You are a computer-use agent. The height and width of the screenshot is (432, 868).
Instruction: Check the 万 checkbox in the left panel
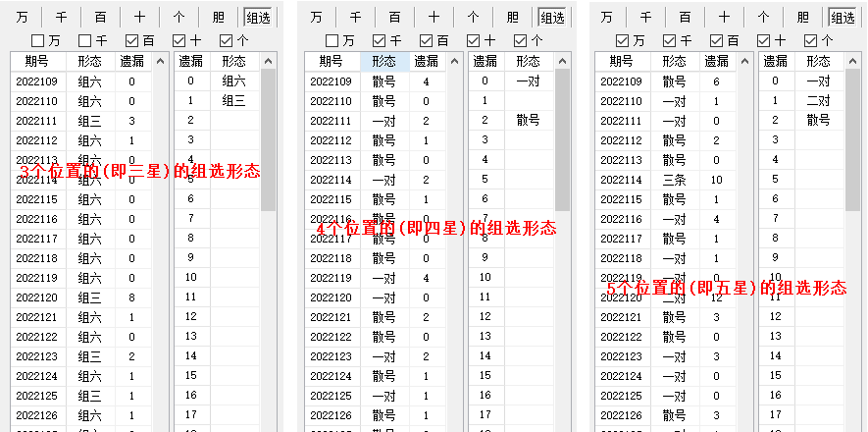38,40
